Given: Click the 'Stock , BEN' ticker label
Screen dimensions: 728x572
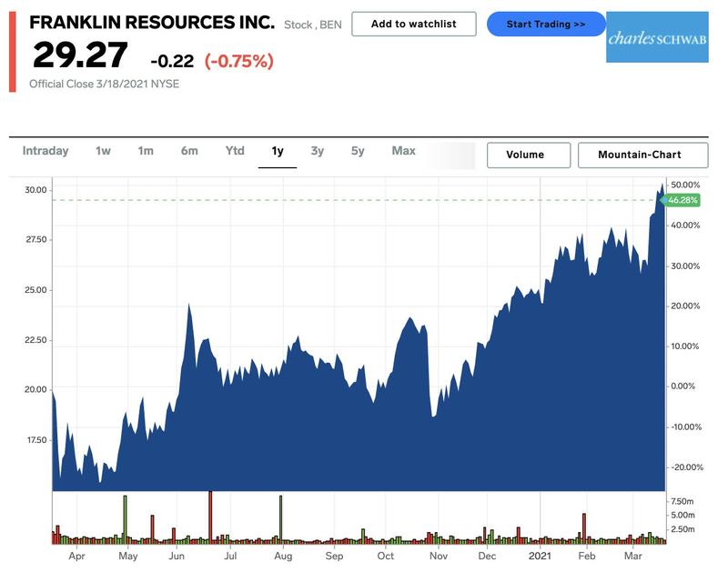Looking at the screenshot, I should 313,25.
